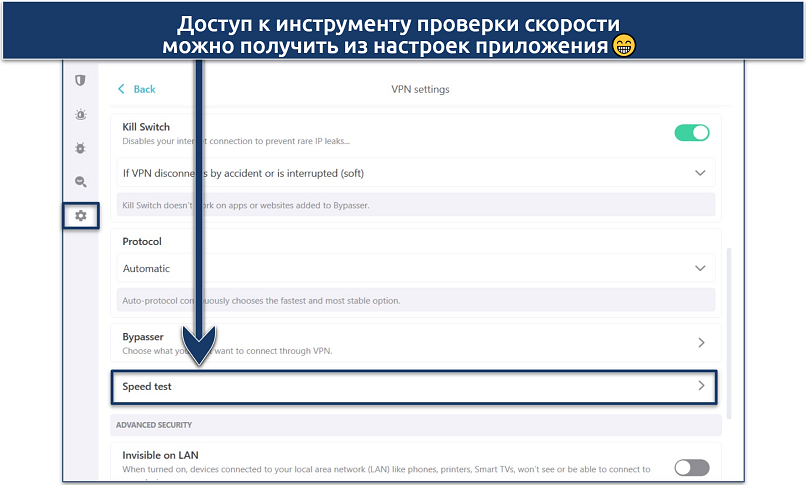Open the Alert siren section in sidebar
Viewport: 806px width, 485px height.
81,115
